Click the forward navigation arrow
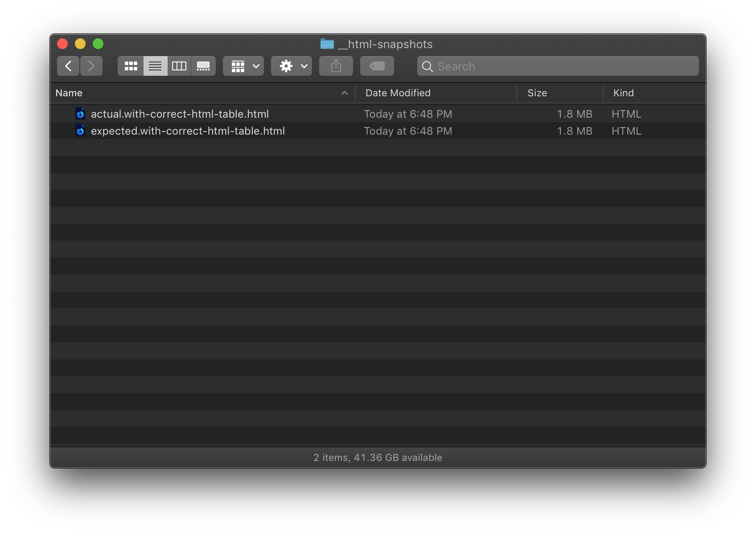756x534 pixels. [91, 66]
